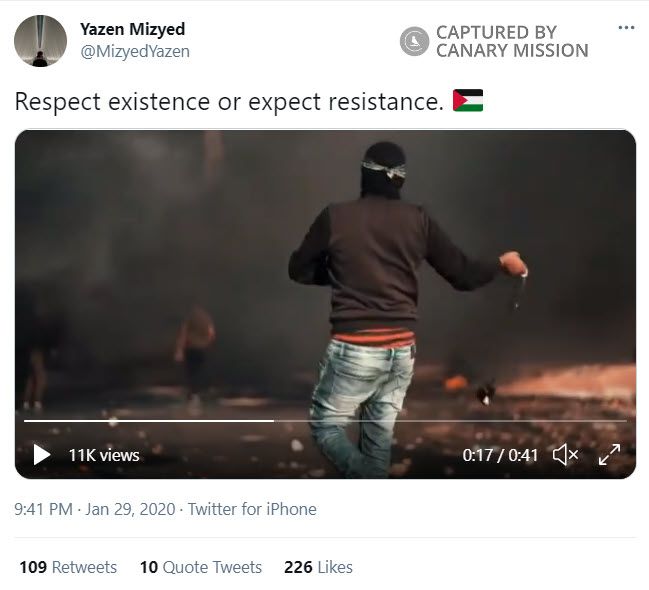The height and width of the screenshot is (590, 649).
Task: Click the tweet text 'Respect existence or expect resistance'
Action: pos(228,101)
